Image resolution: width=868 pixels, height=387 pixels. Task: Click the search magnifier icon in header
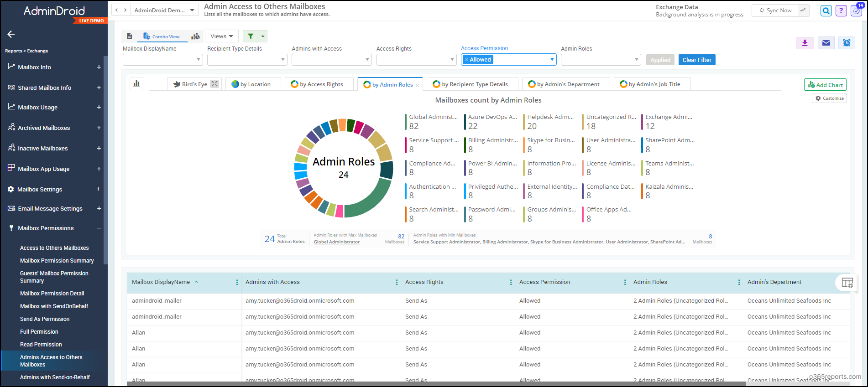(x=826, y=10)
